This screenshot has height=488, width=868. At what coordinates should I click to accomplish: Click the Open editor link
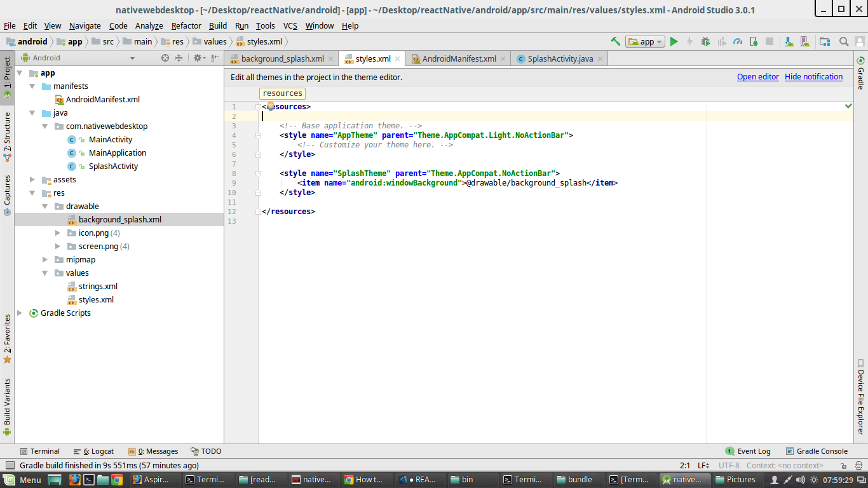pyautogui.click(x=757, y=77)
